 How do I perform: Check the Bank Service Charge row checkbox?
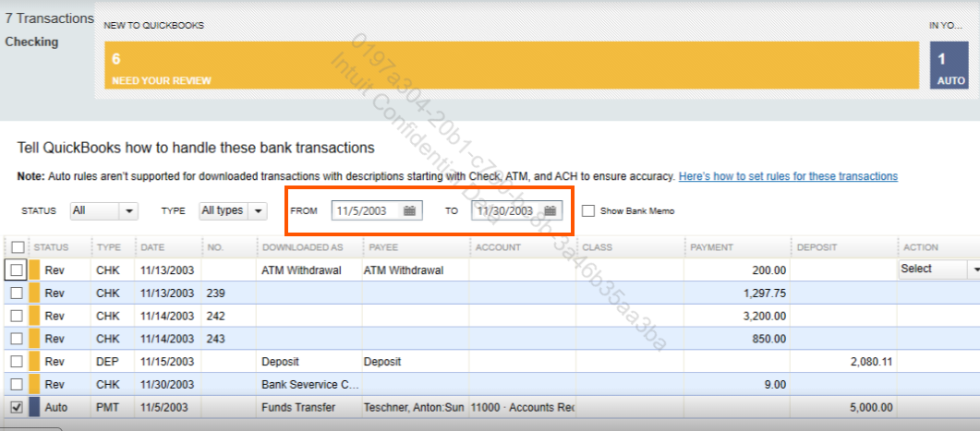[17, 384]
